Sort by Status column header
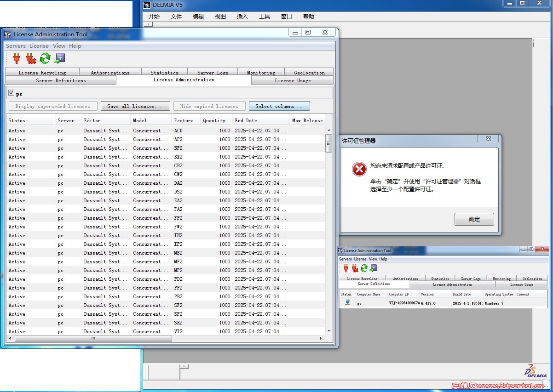This screenshot has width=553, height=392. [x=31, y=120]
